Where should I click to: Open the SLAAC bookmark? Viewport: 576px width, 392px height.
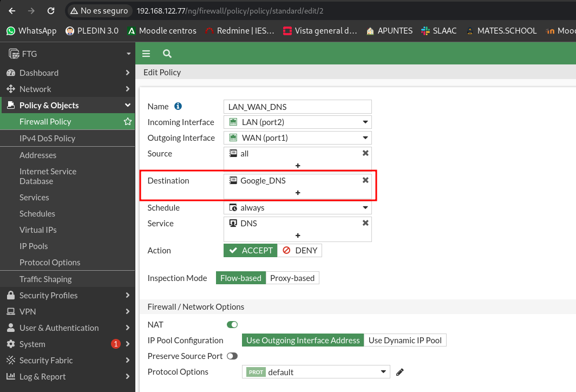pyautogui.click(x=439, y=31)
